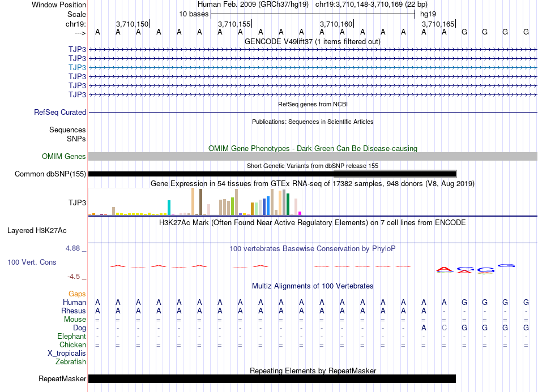
Task: Click the light-blue TJP3 transcript label
Action: coord(77,67)
